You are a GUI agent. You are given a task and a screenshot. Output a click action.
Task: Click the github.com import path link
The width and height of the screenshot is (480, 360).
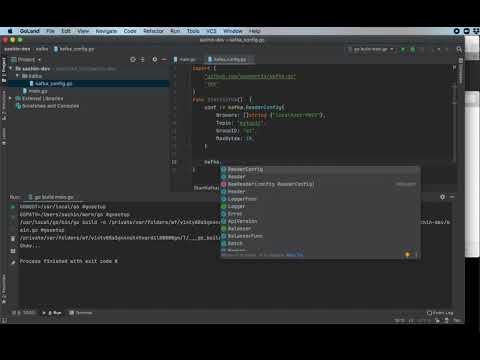point(250,76)
